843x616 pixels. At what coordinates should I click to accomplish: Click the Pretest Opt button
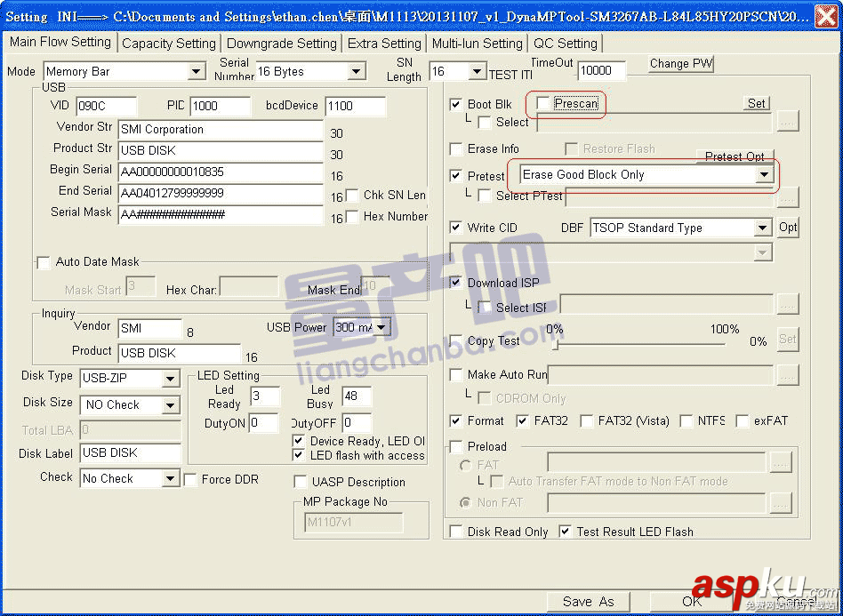point(735,156)
